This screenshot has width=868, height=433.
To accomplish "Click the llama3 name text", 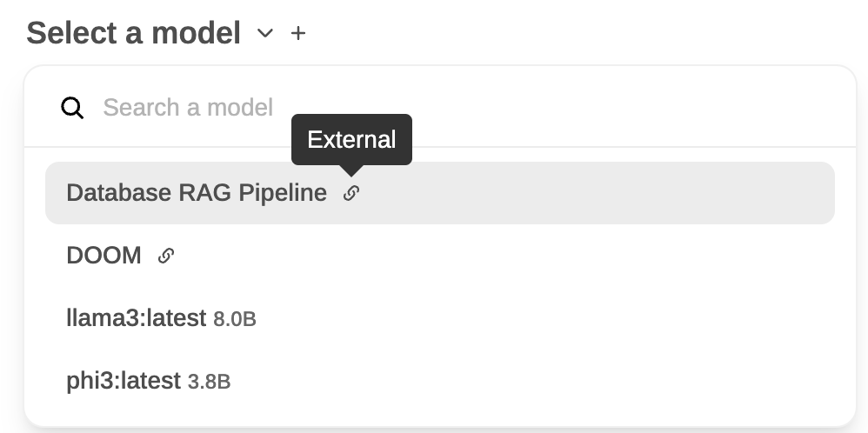I will [x=136, y=318].
